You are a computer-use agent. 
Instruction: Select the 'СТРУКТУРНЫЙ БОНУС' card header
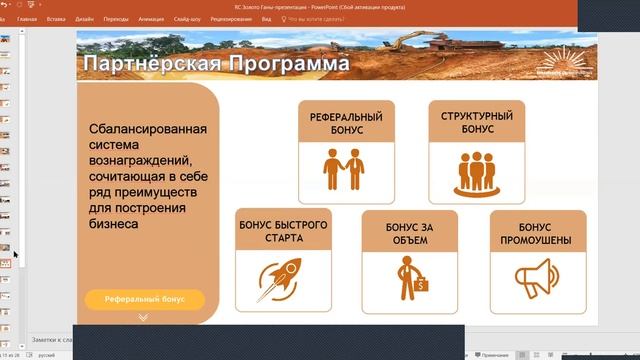(477, 122)
